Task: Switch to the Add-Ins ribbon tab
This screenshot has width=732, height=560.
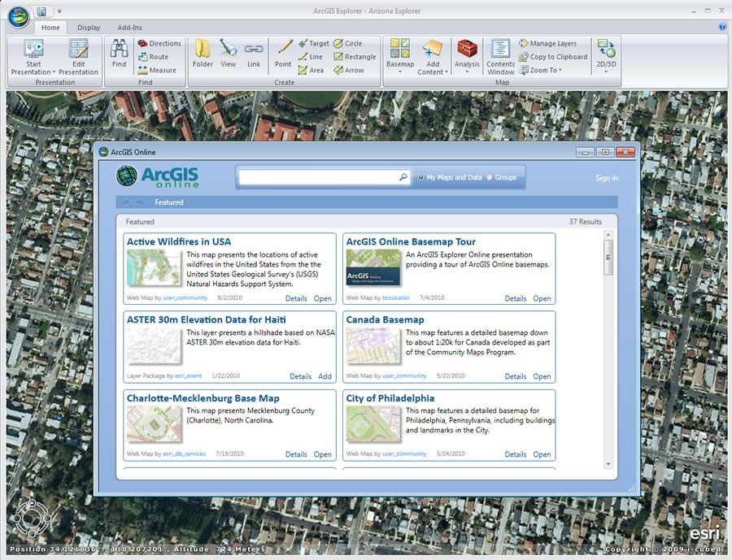Action: pos(129,28)
